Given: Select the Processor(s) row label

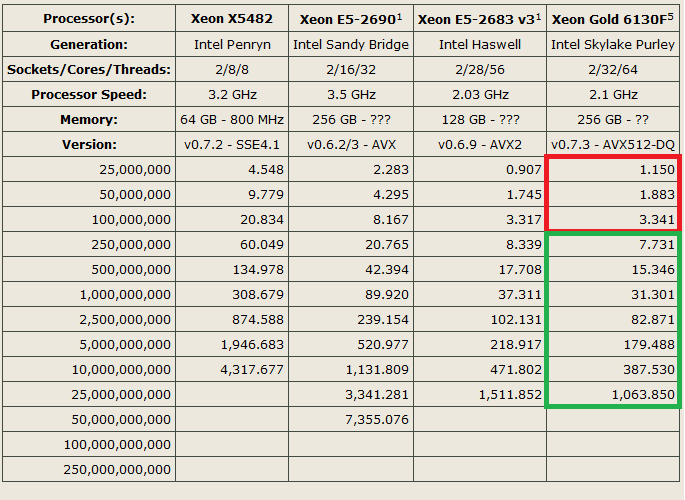Looking at the screenshot, I should (91, 19).
